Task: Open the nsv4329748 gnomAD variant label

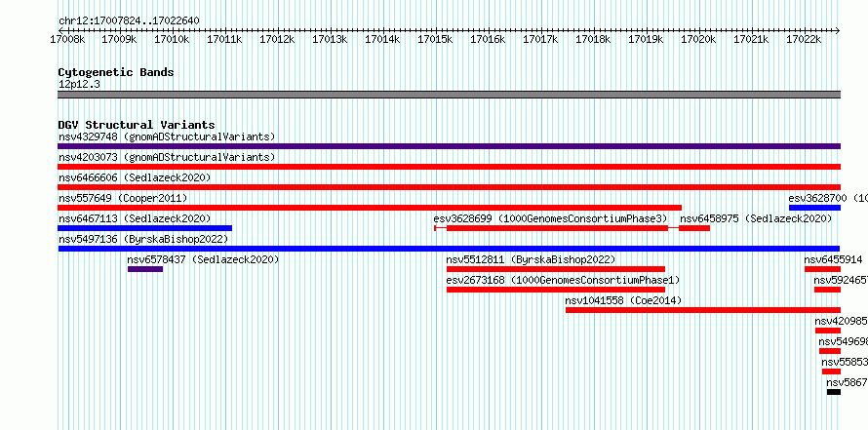Action: 167,137
